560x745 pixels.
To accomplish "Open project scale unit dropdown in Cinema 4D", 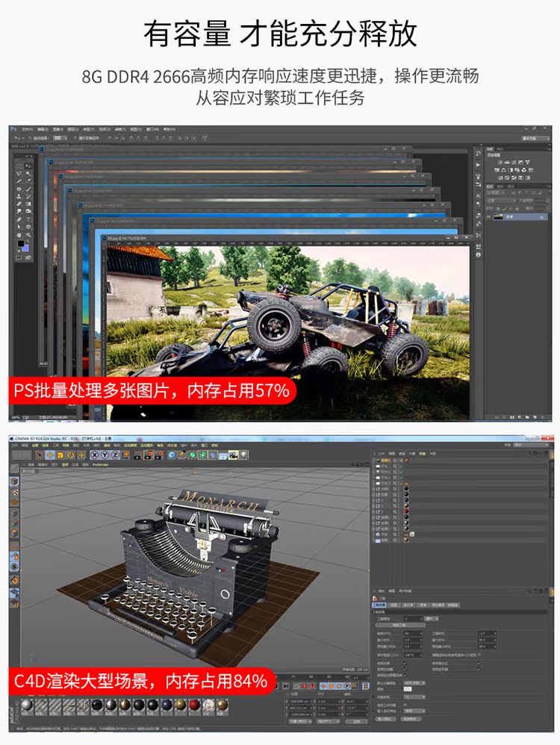I will pyautogui.click(x=432, y=619).
